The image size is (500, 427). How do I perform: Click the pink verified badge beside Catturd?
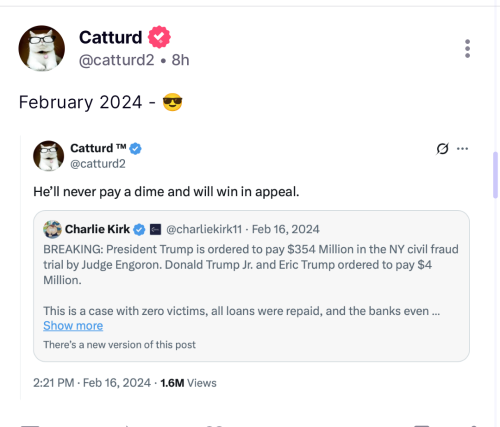[x=159, y=37]
